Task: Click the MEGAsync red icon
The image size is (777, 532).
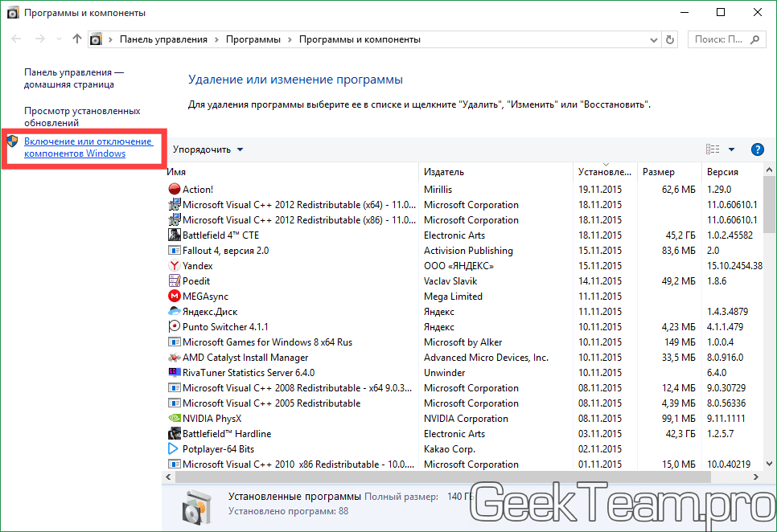Action: [x=174, y=297]
